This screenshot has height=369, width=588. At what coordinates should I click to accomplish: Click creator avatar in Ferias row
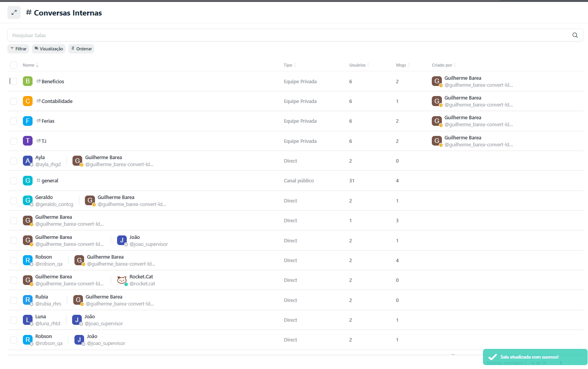coord(437,121)
